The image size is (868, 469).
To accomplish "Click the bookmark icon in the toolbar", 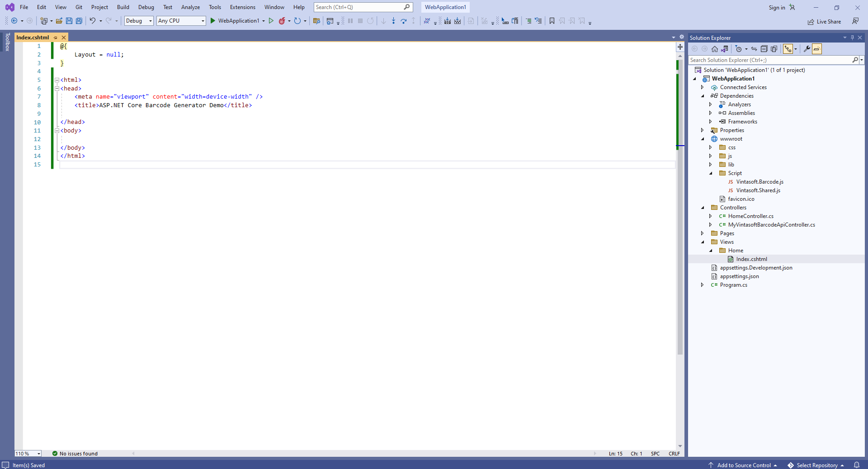I will [552, 21].
